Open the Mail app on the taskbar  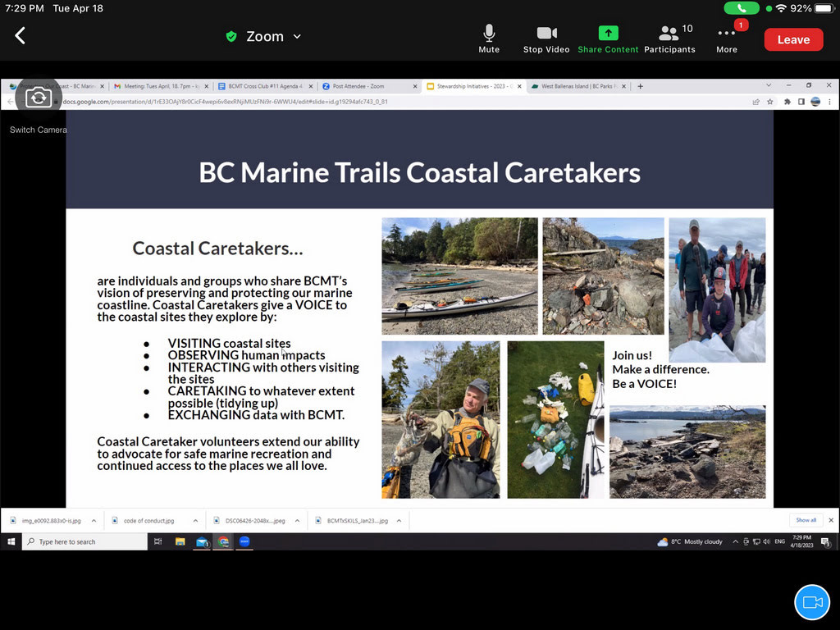(x=202, y=541)
